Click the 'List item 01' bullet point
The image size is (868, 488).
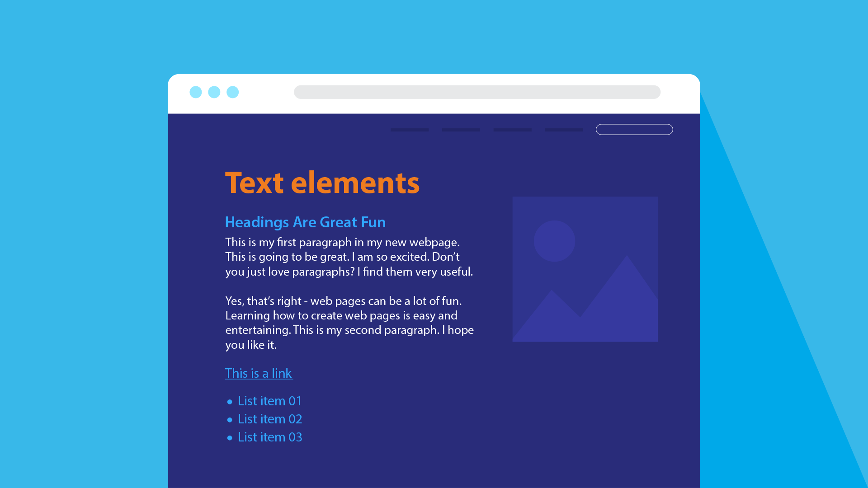(x=269, y=400)
